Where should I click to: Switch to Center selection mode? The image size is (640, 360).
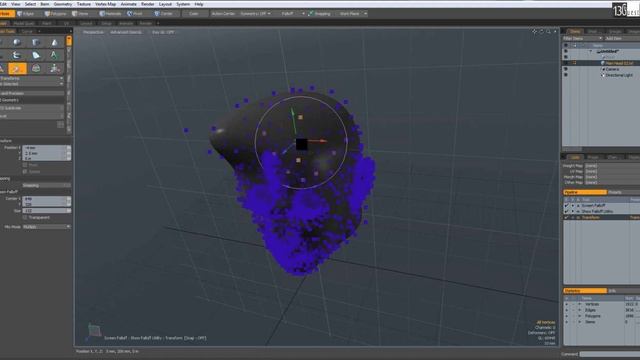164,13
